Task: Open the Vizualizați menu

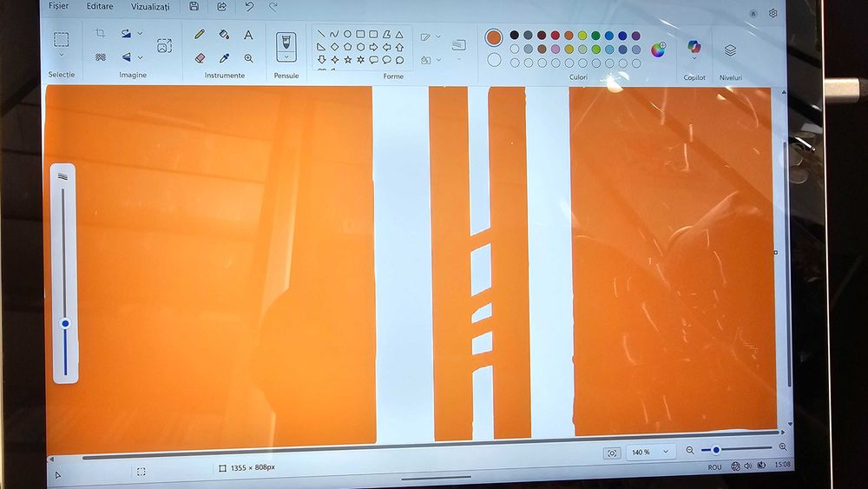Action: click(x=150, y=7)
